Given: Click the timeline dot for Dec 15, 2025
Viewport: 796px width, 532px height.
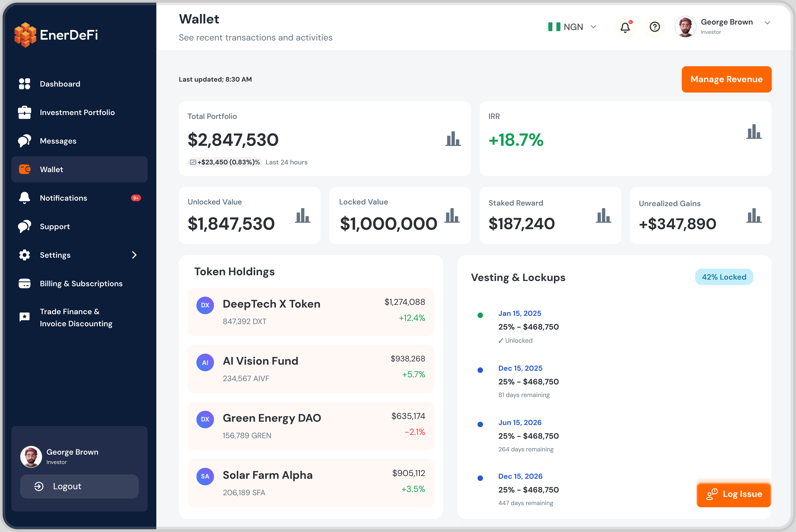Looking at the screenshot, I should (x=480, y=370).
